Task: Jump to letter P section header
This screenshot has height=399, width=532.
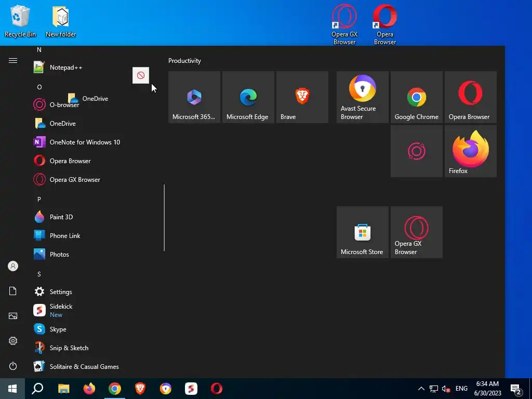Action: tap(39, 199)
